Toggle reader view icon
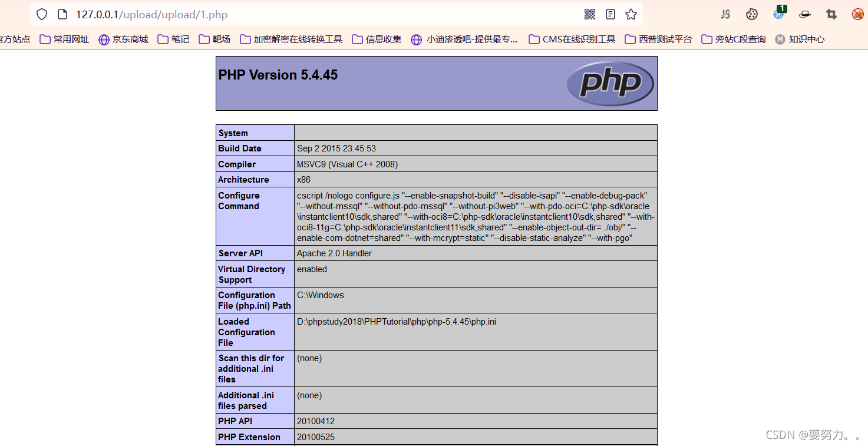The width and height of the screenshot is (868, 446). pos(610,14)
